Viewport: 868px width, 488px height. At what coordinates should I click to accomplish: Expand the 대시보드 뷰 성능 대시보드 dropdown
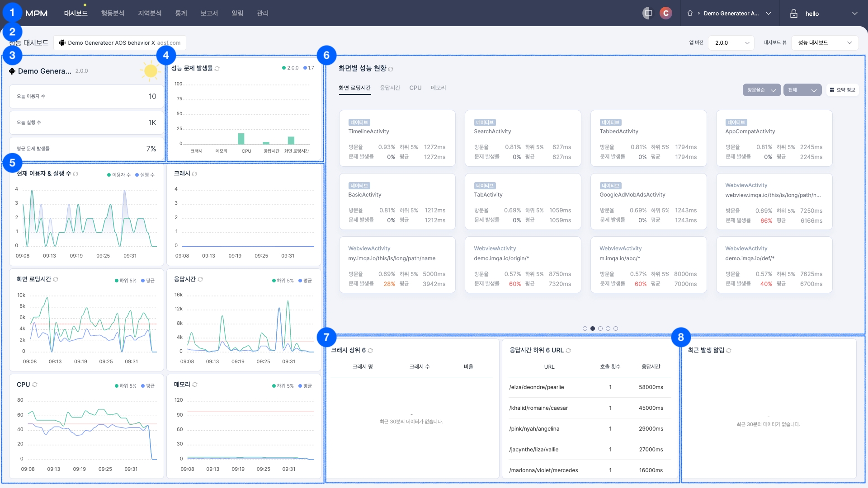click(x=824, y=43)
